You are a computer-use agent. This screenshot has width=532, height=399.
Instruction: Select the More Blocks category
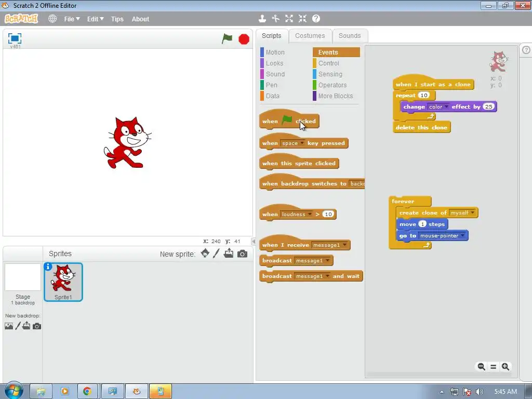pyautogui.click(x=335, y=96)
